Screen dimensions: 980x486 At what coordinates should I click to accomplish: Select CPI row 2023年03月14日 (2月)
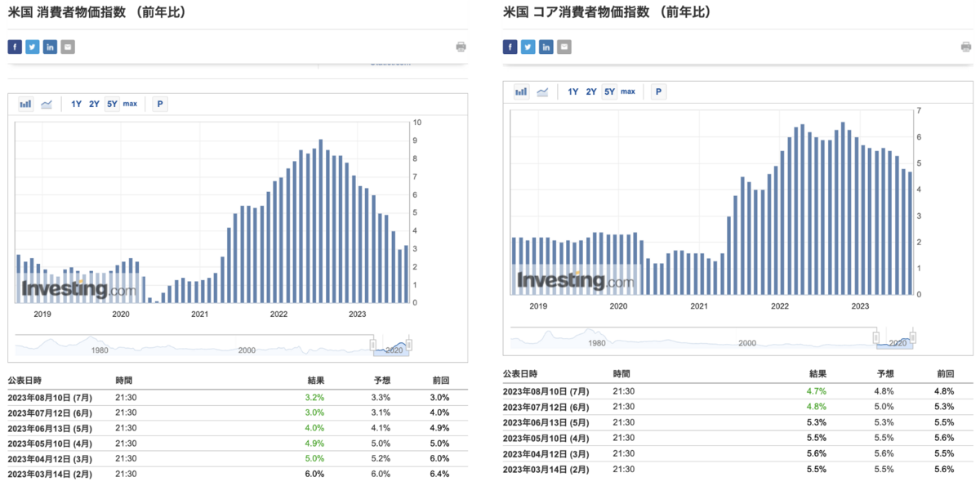[238, 474]
